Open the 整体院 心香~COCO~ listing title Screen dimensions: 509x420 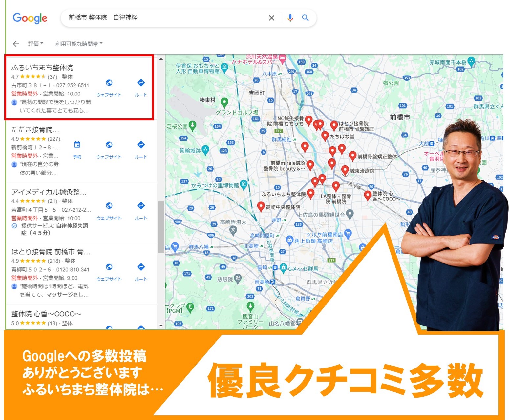click(46, 314)
